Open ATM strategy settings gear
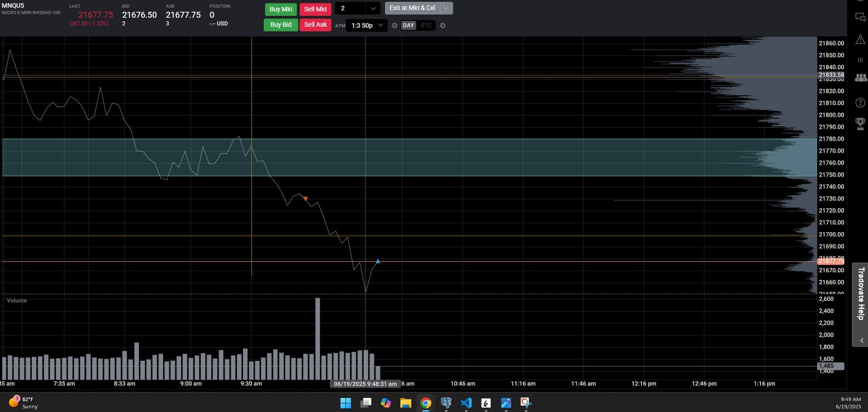Screen dimensions: 868x412 tap(395, 25)
